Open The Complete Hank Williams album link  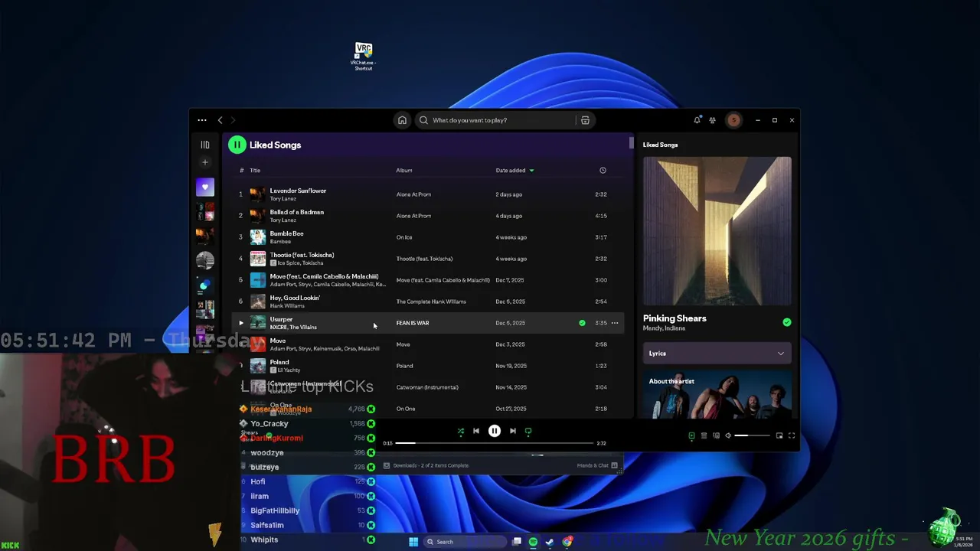tap(431, 302)
